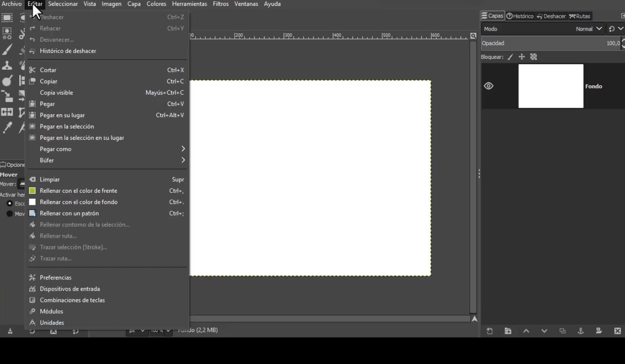Toggle lock pixels brush icon

pyautogui.click(x=510, y=57)
